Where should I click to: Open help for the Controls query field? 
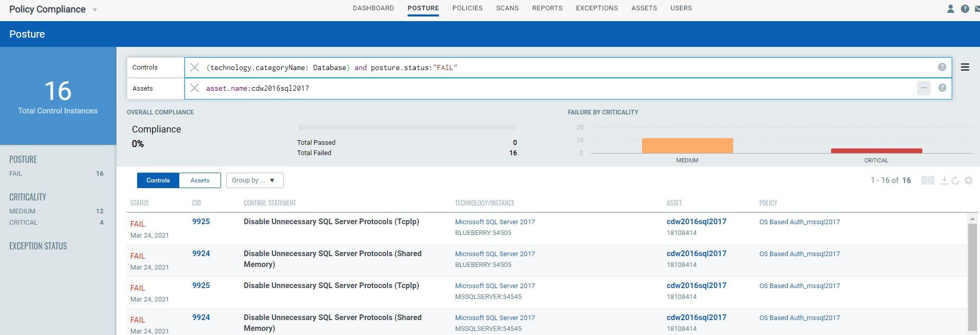[x=942, y=67]
